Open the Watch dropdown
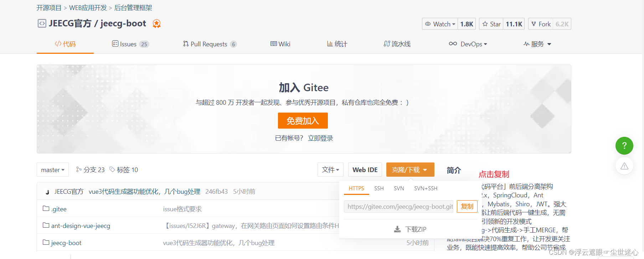 440,24
